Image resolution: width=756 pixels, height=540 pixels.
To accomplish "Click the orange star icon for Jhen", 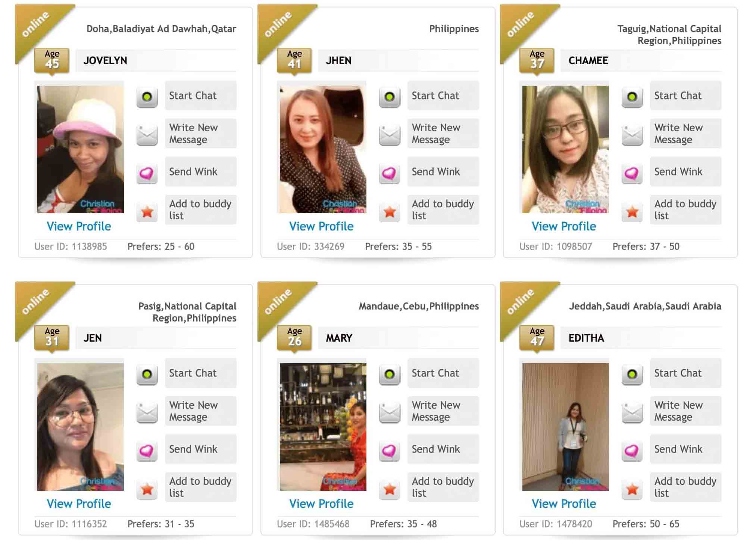I will tap(390, 212).
